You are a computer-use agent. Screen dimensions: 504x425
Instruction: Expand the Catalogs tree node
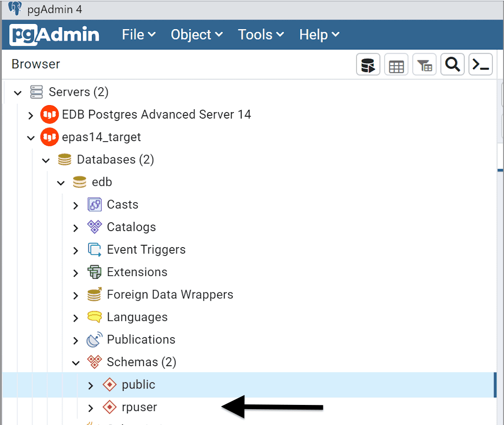76,227
